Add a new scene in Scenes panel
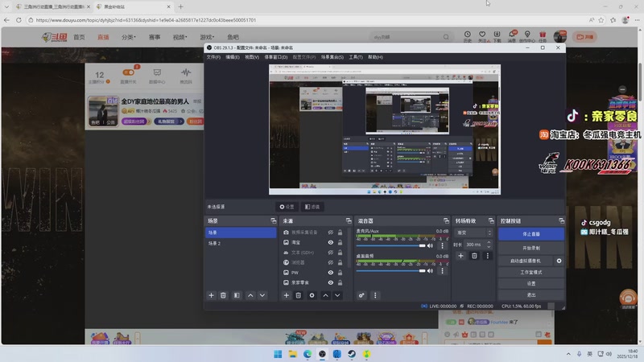 (x=211, y=295)
